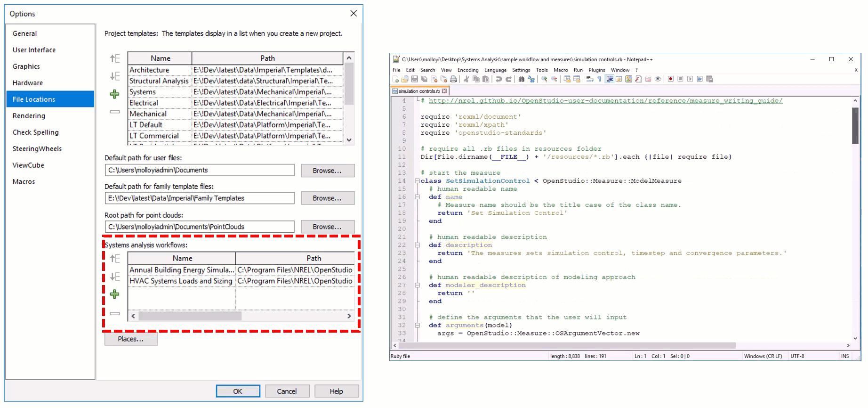The image size is (868, 408).
Task: Click the Places... button
Action: pos(131,339)
